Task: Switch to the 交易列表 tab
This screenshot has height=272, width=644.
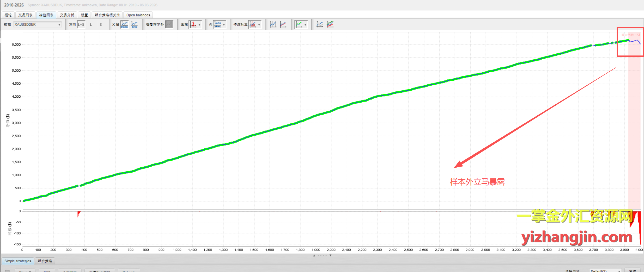Action: coord(25,15)
